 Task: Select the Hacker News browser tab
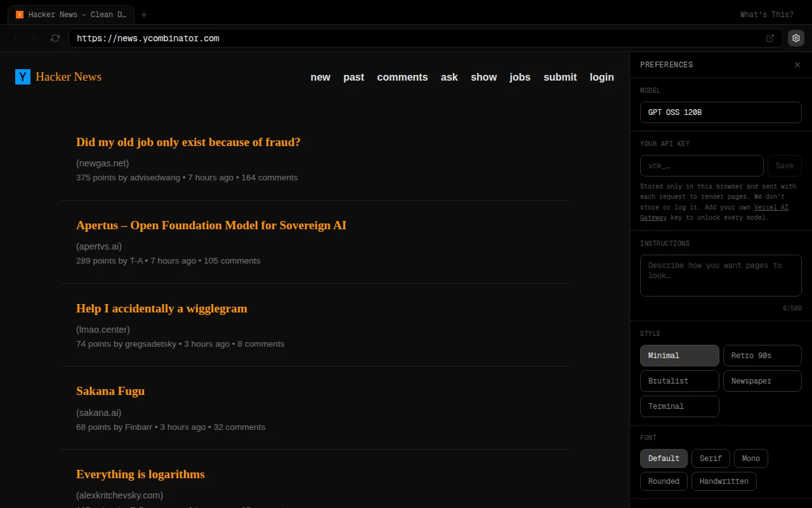71,15
